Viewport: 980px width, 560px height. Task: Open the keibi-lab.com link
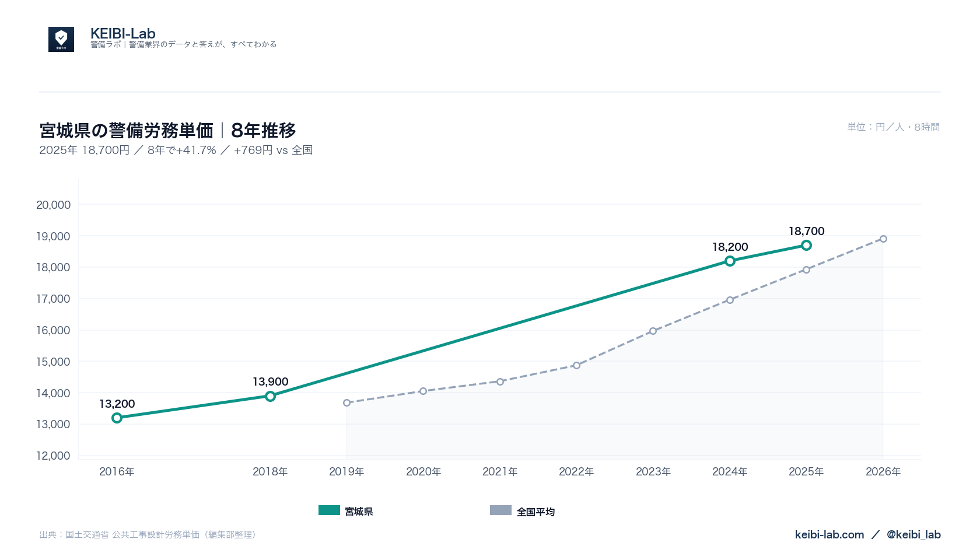[829, 534]
